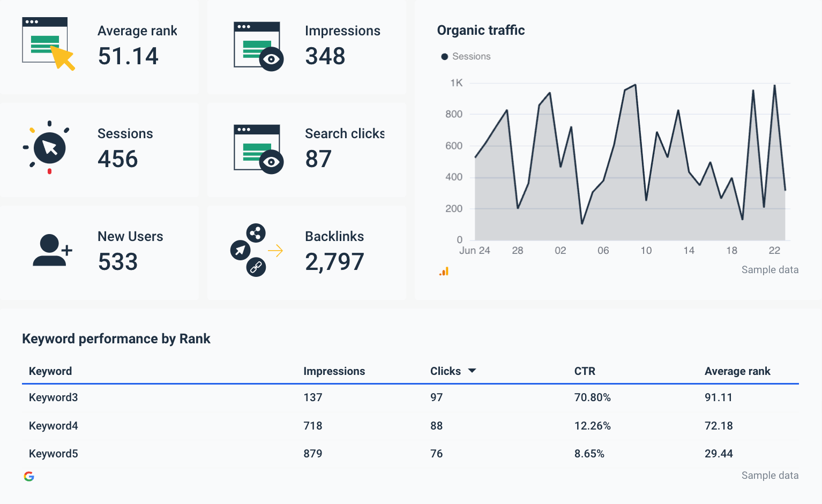Sort table by Impressions column header
822x504 pixels.
click(334, 371)
